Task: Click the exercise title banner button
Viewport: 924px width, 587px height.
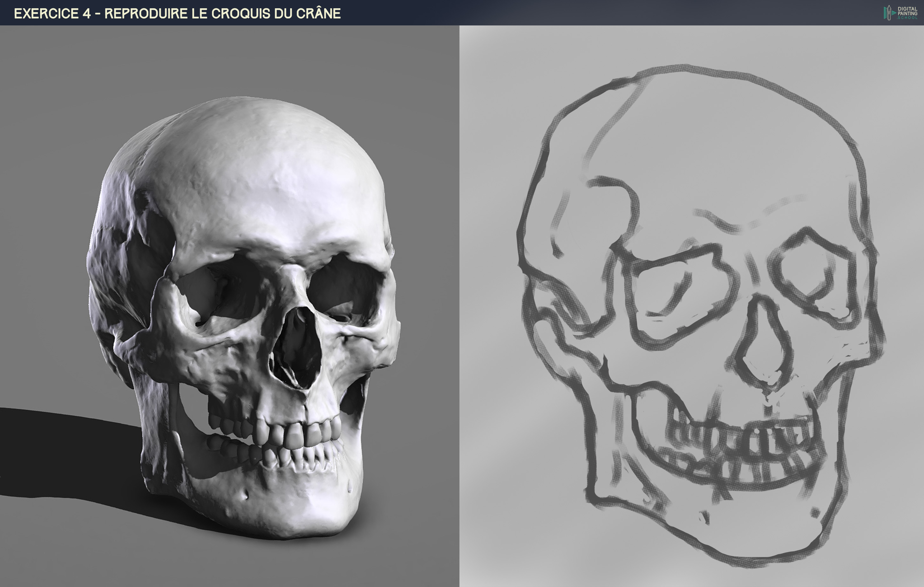Action: [177, 12]
